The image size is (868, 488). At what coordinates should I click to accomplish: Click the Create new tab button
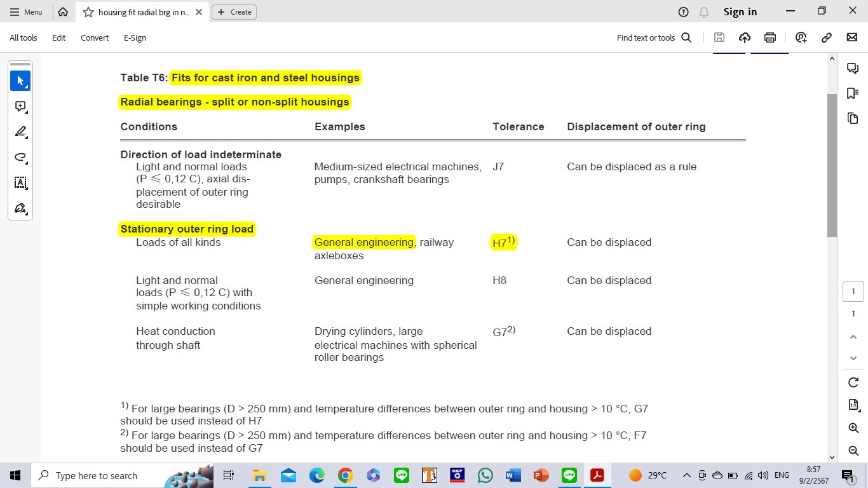coord(234,12)
